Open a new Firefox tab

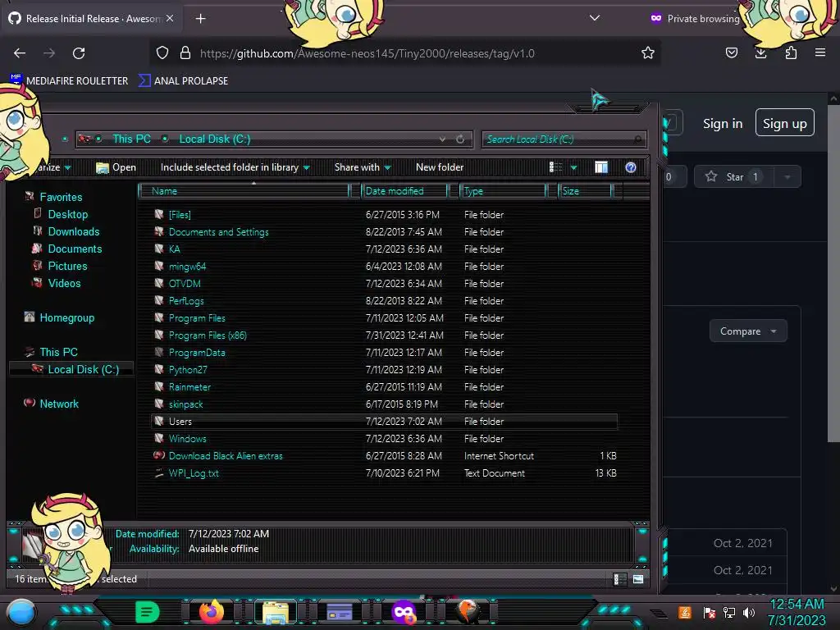(x=200, y=19)
